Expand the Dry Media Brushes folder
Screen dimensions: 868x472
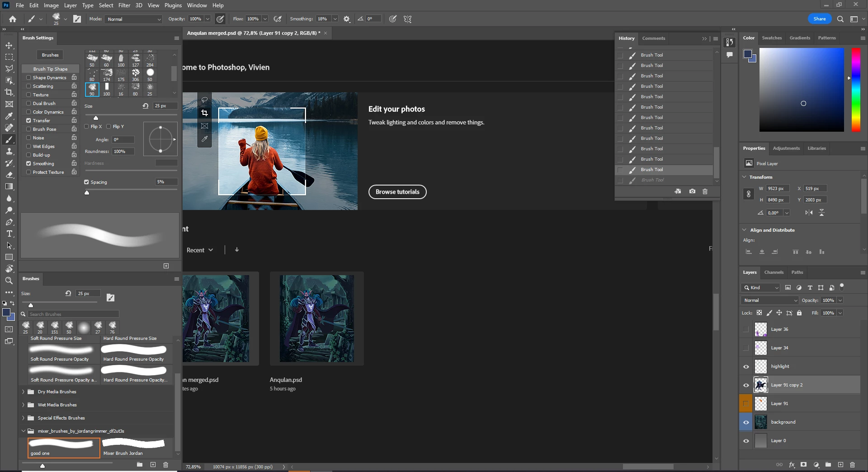[x=23, y=391]
